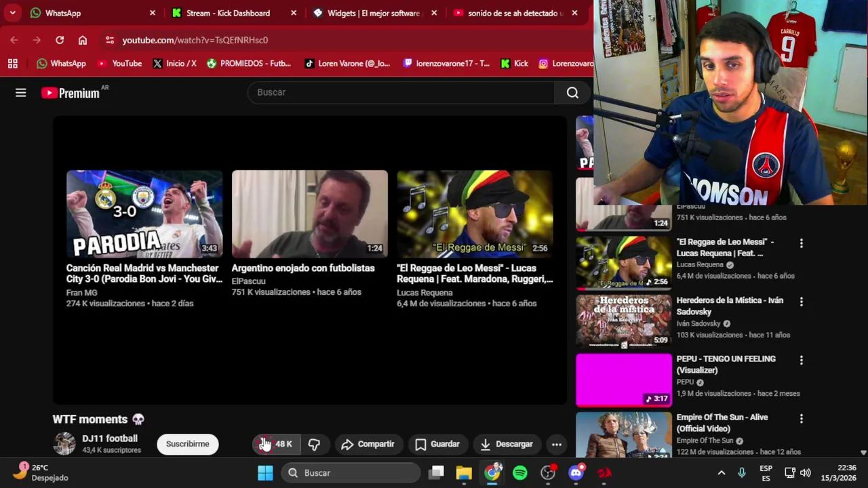This screenshot has height=488, width=868.
Task: Click the taskbar Buscar search box
Action: click(x=351, y=472)
